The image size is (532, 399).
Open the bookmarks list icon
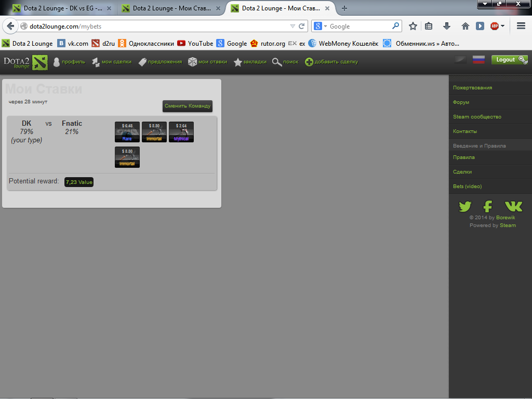coord(429,26)
